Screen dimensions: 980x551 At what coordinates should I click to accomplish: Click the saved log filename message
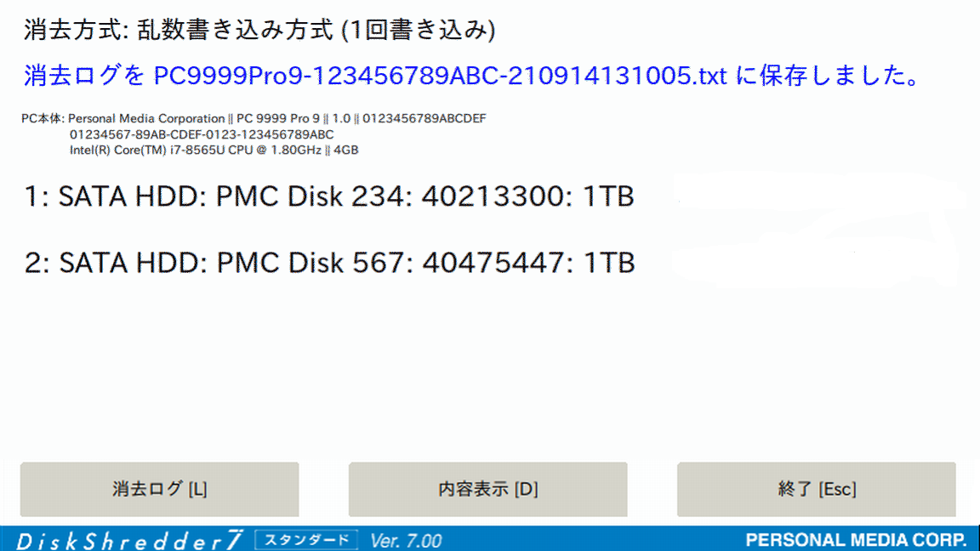(x=472, y=76)
